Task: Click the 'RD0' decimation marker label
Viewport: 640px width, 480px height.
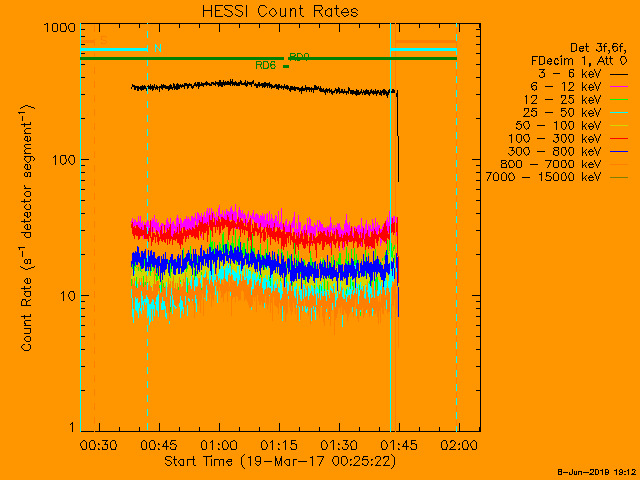Action: tap(299, 57)
